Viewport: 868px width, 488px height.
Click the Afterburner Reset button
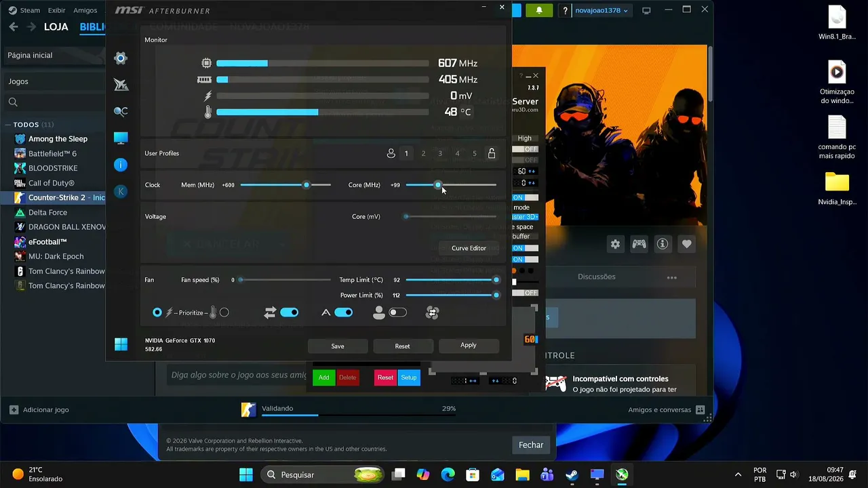click(x=402, y=346)
